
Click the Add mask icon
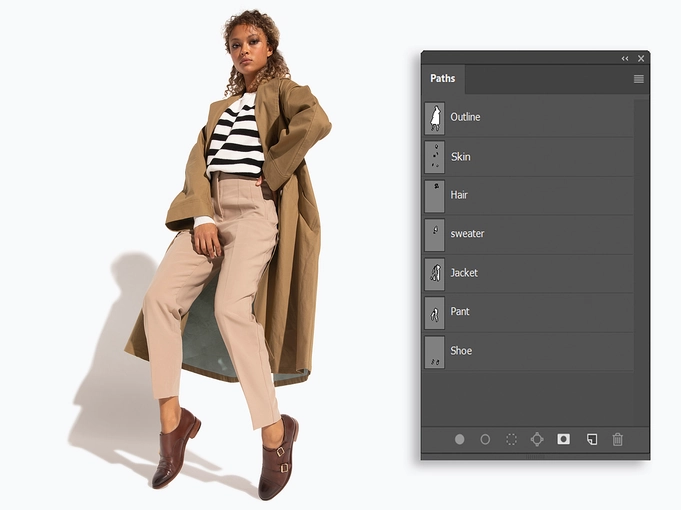coord(564,439)
